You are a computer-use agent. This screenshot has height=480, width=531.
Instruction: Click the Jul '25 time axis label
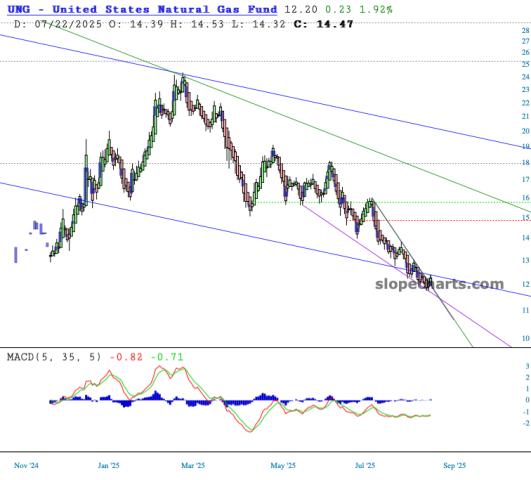point(365,465)
